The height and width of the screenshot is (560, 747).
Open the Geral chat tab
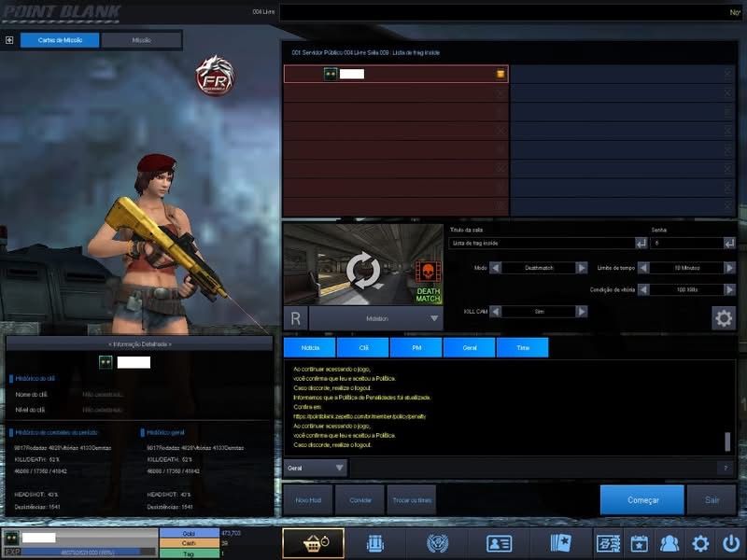[x=470, y=347]
